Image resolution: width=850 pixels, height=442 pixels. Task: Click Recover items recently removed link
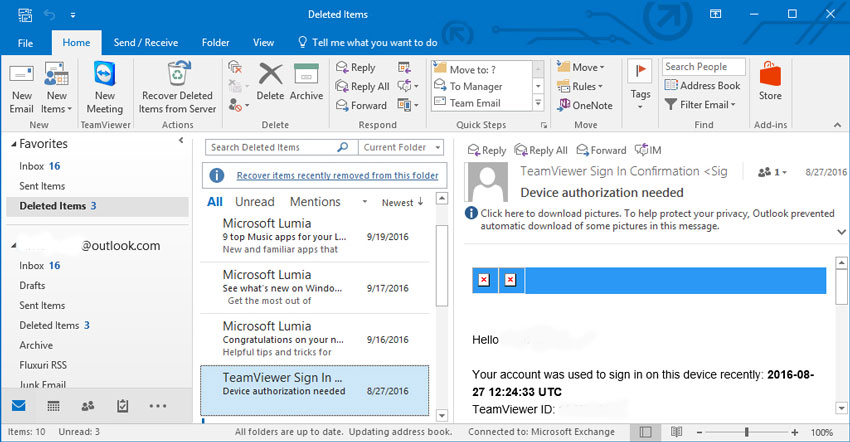point(337,176)
